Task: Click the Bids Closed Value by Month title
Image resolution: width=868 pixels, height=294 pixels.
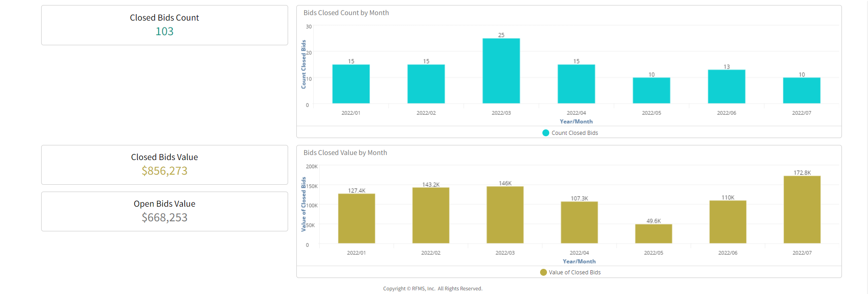Action: (x=345, y=153)
